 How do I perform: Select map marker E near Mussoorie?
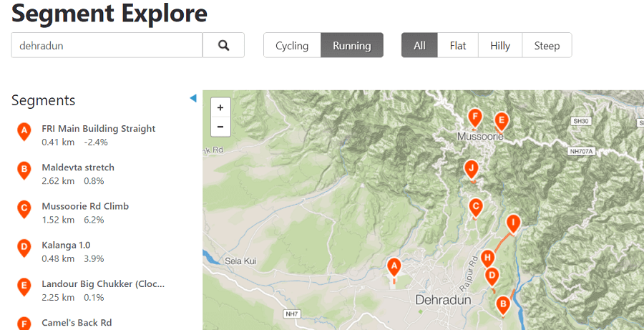click(501, 121)
